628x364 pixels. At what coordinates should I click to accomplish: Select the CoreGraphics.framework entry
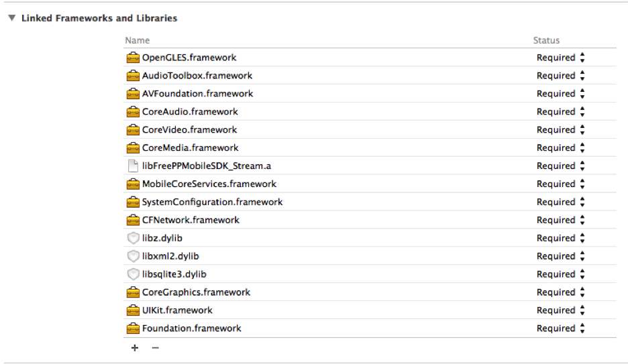[196, 293]
